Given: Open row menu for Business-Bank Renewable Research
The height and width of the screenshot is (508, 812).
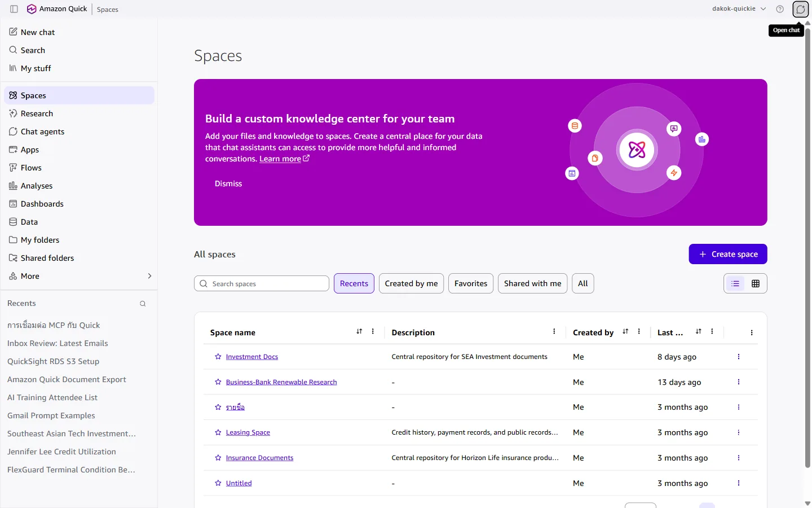Looking at the screenshot, I should [x=739, y=382].
